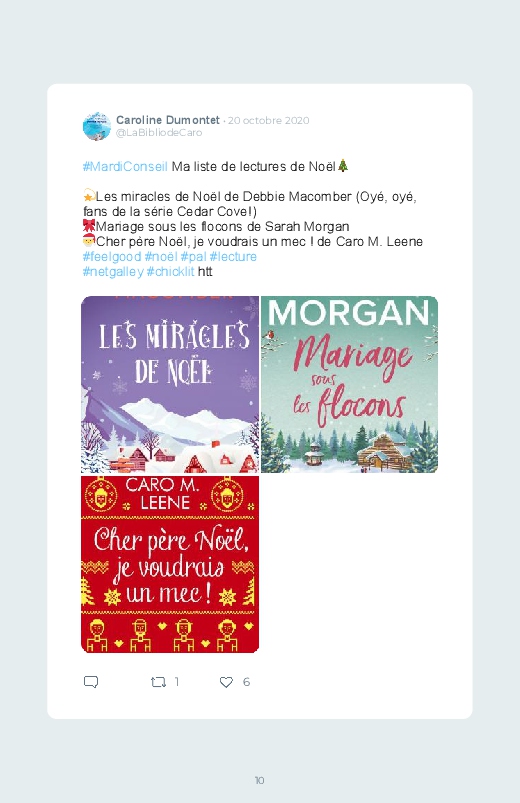Viewport: 520px width, 803px height.
Task: Click the reply speech bubble icon
Action: tap(91, 682)
